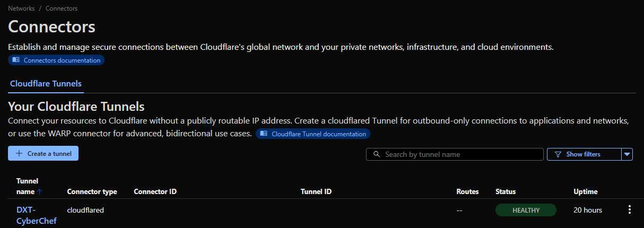Viewport: 644px width, 228px height.
Task: Click book icon in Cloudflare Tunnel documentation
Action: [264, 134]
